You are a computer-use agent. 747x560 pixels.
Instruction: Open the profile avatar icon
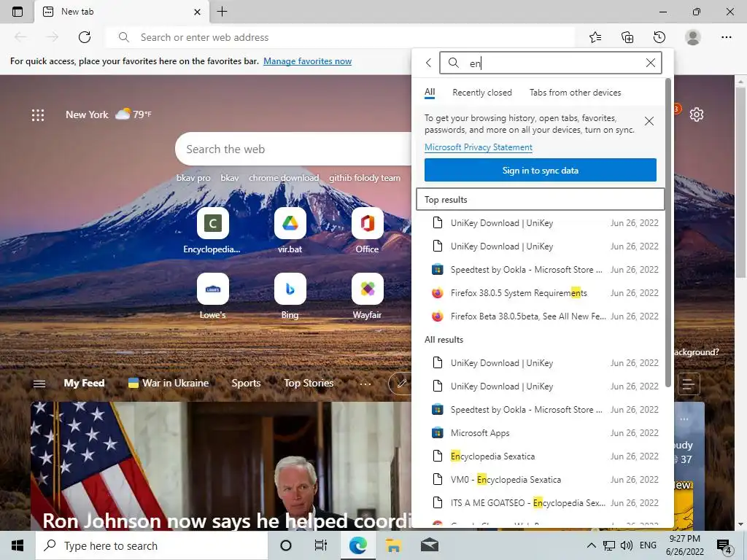[x=693, y=37]
